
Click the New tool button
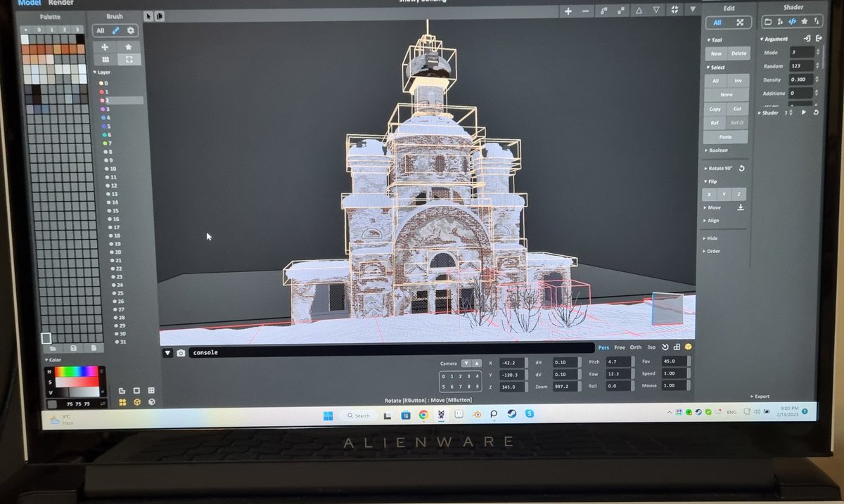(716, 53)
